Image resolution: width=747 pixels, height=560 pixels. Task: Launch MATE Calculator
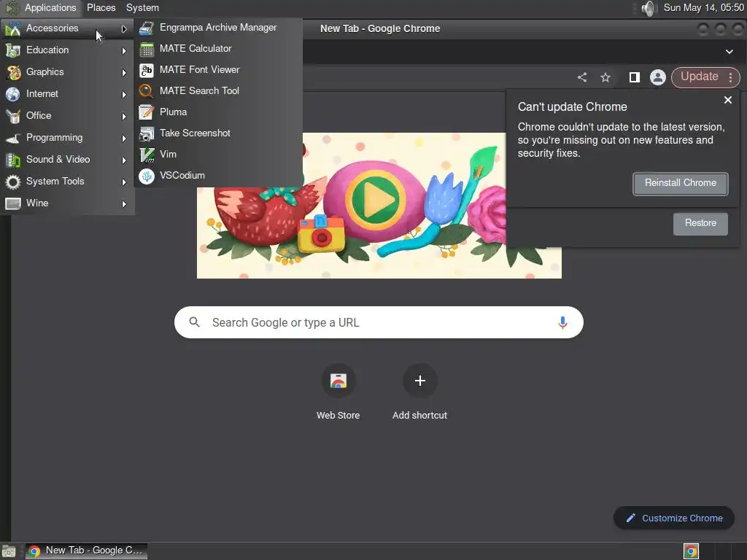pyautogui.click(x=218, y=49)
